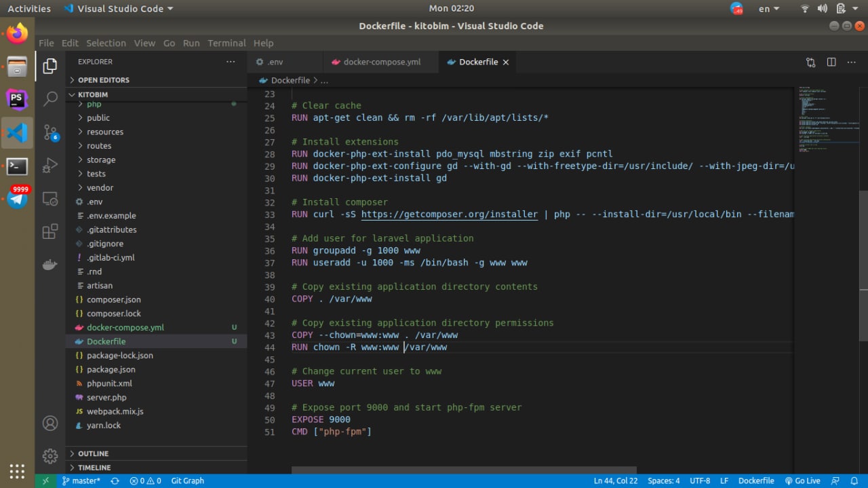This screenshot has width=868, height=488.
Task: Switch to the docker-compose.yml tab
Action: tap(381, 62)
